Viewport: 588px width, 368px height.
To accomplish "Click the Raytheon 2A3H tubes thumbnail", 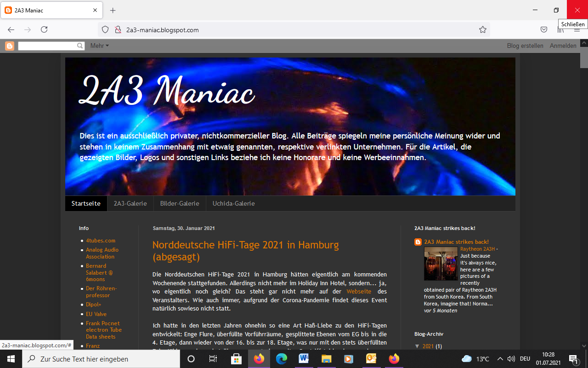I will [441, 264].
